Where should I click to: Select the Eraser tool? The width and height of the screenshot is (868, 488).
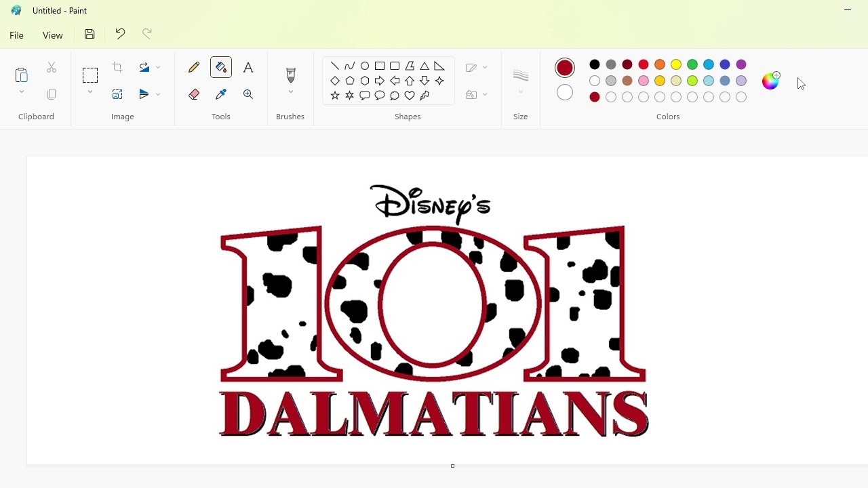click(x=194, y=94)
